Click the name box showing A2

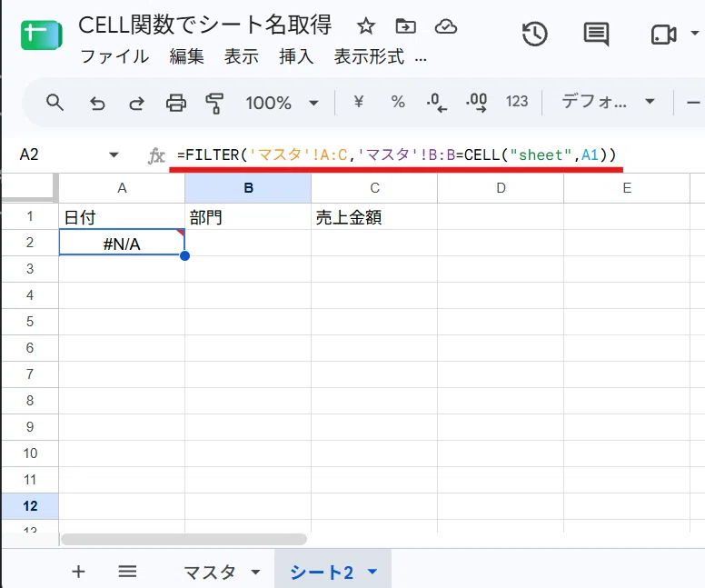tap(29, 154)
